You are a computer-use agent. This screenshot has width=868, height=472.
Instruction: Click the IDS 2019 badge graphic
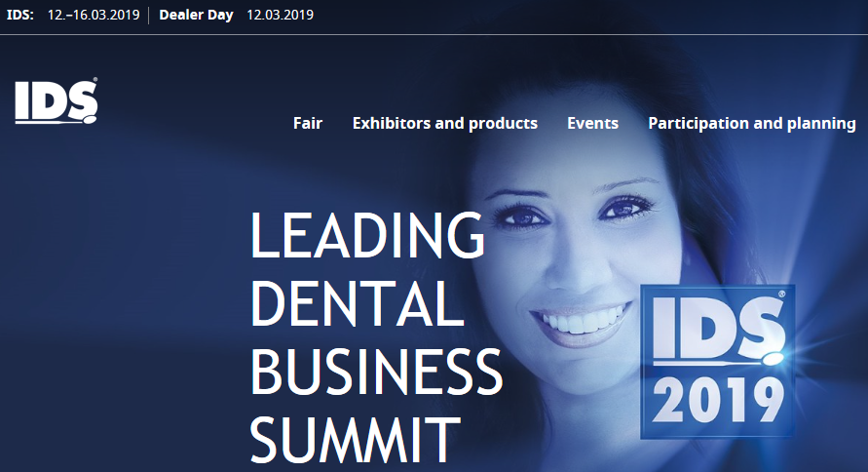pyautogui.click(x=717, y=362)
